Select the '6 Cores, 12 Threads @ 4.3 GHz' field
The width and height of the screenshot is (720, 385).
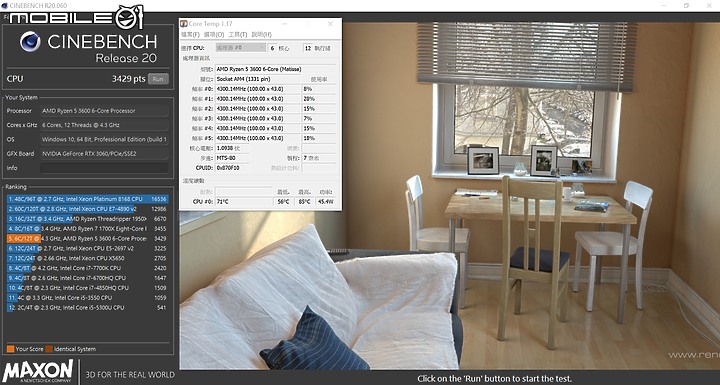pos(104,125)
